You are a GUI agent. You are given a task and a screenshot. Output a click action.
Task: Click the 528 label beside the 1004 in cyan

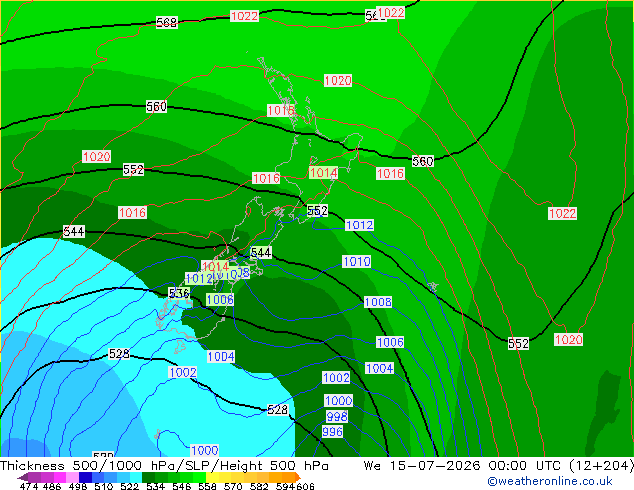tap(119, 354)
